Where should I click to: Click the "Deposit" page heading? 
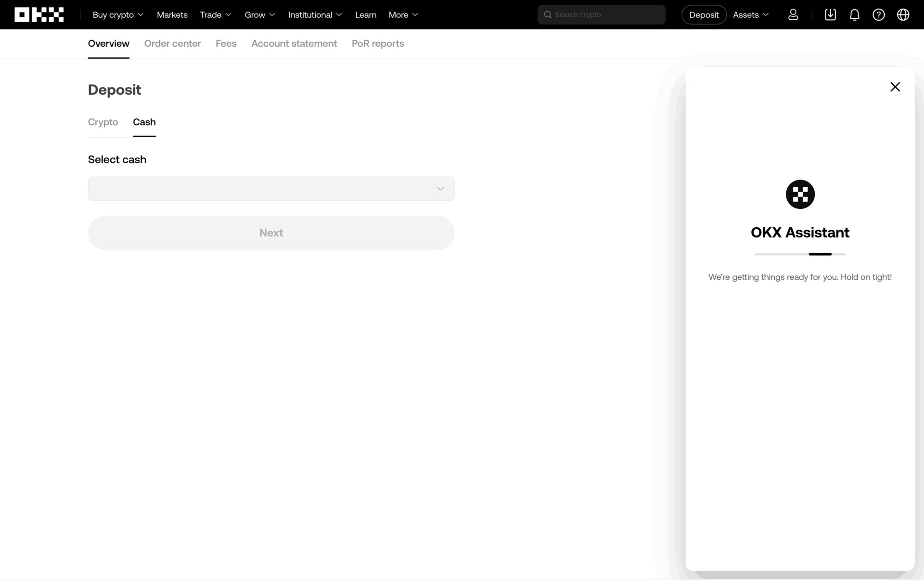[x=115, y=90]
